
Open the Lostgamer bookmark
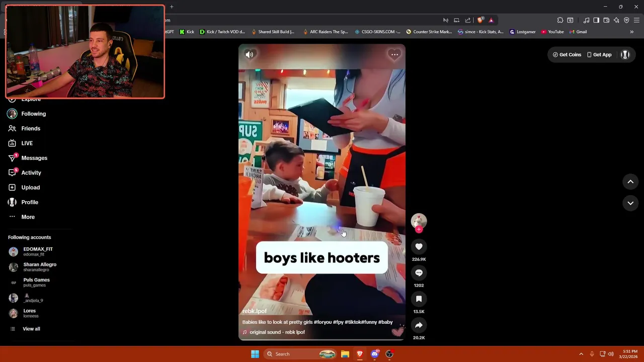[523, 32]
